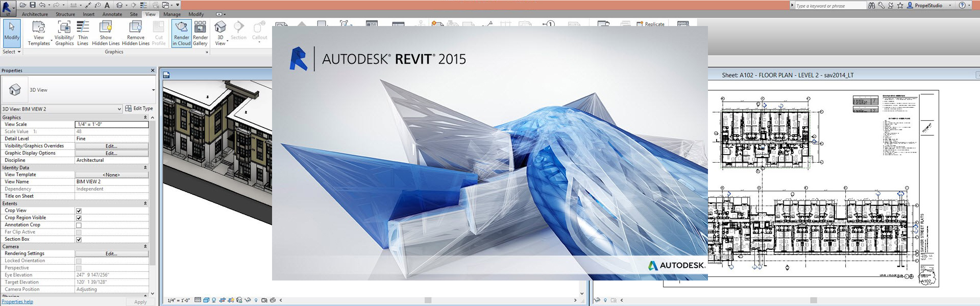Click Remove Hidden Lines tool

click(136, 33)
